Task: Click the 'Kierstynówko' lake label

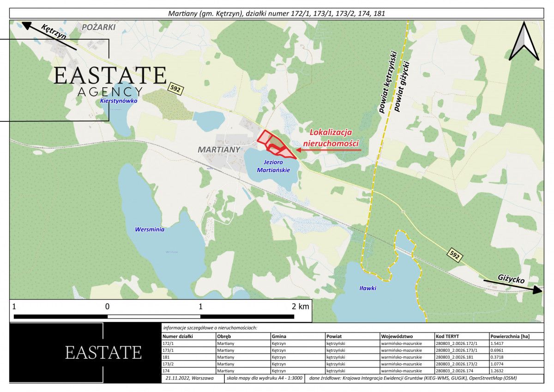Action: pos(119,100)
